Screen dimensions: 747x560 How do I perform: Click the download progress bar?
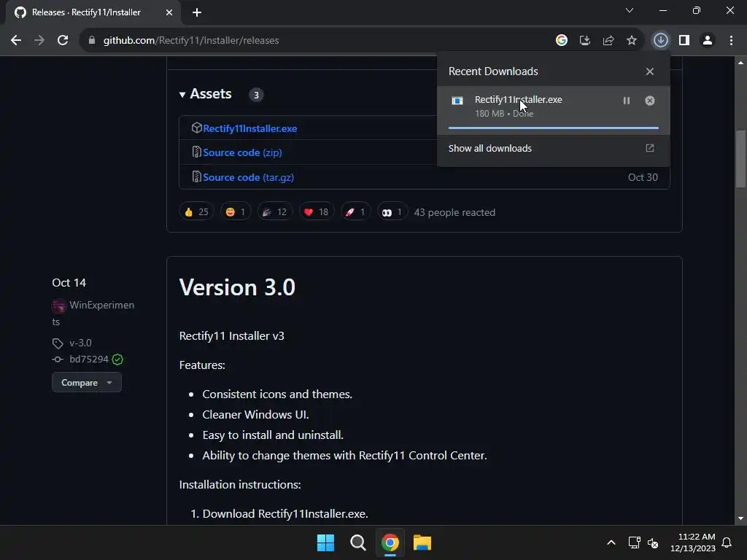click(554, 128)
